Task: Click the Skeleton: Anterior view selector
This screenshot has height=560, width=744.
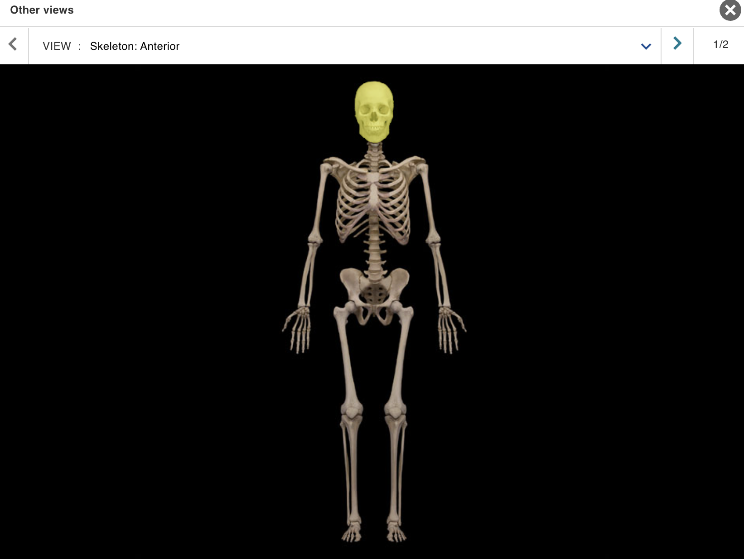Action: [x=134, y=46]
